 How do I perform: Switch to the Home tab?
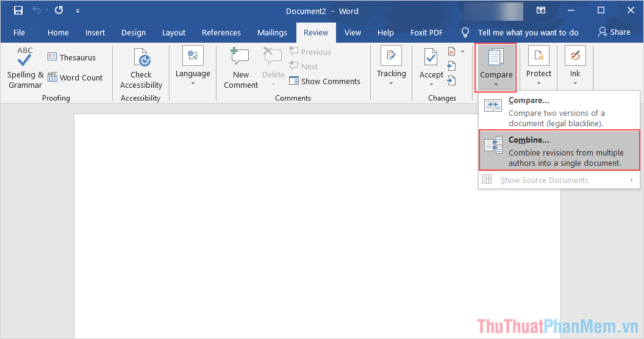point(58,32)
